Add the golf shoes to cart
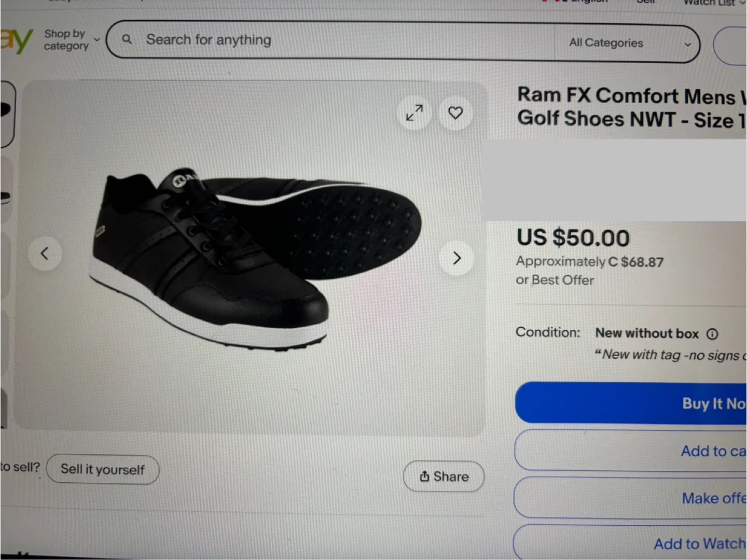 pos(631,451)
